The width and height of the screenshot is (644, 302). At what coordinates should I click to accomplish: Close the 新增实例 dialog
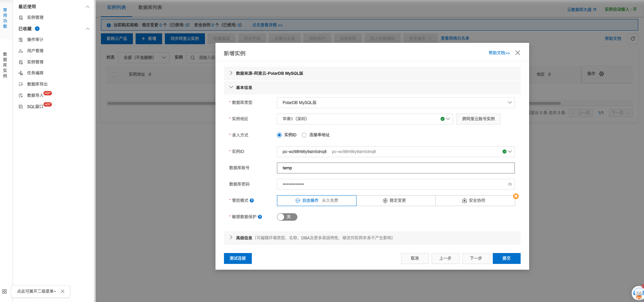[518, 53]
